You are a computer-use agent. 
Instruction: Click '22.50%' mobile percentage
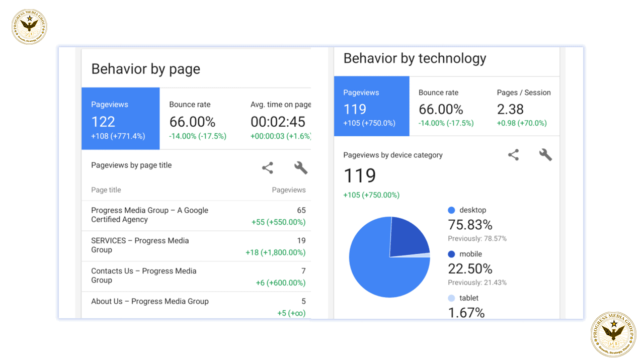pyautogui.click(x=470, y=268)
